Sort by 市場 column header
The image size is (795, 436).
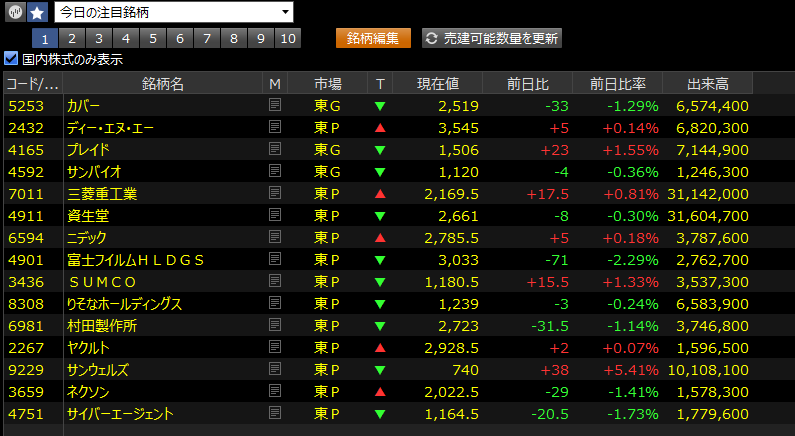[x=328, y=84]
